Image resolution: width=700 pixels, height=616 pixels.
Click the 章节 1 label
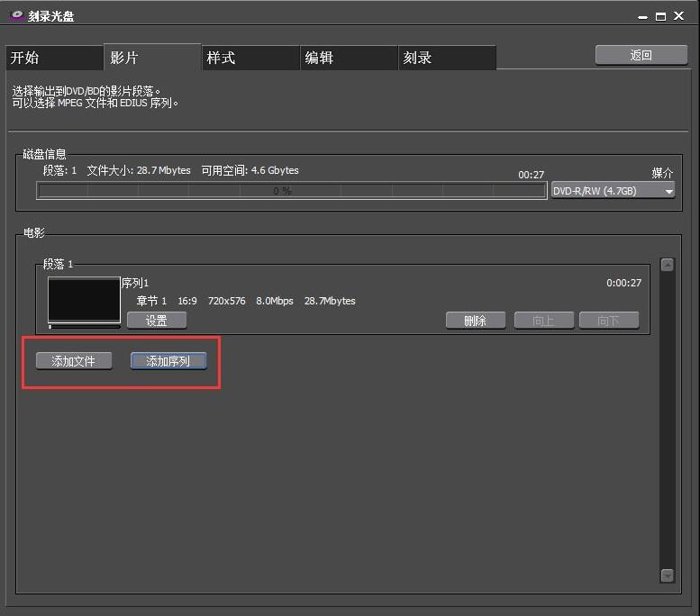(x=151, y=301)
